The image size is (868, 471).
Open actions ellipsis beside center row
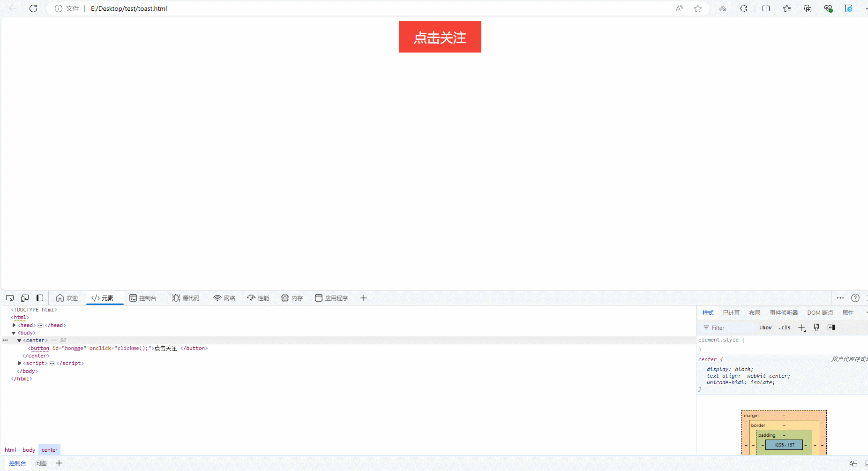5,340
